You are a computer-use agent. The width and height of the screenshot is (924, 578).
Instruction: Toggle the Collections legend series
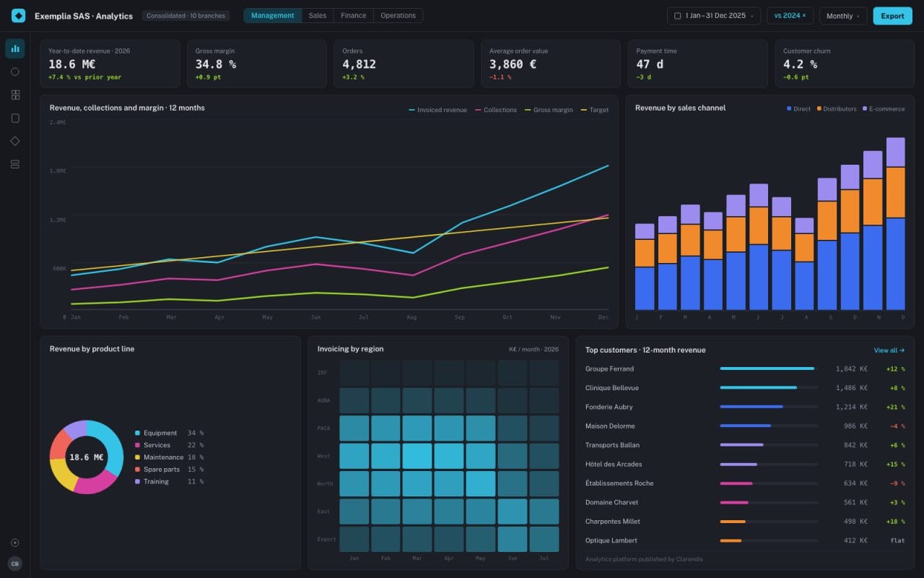(x=496, y=110)
